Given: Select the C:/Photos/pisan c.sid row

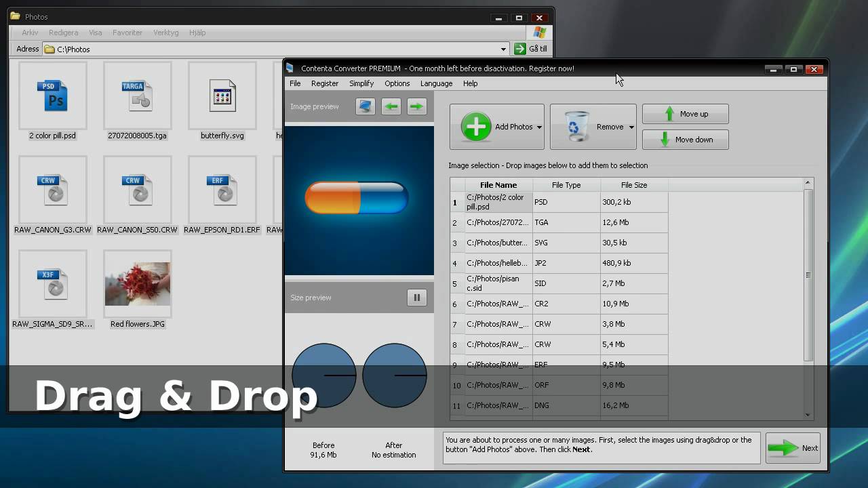Looking at the screenshot, I should click(x=559, y=283).
